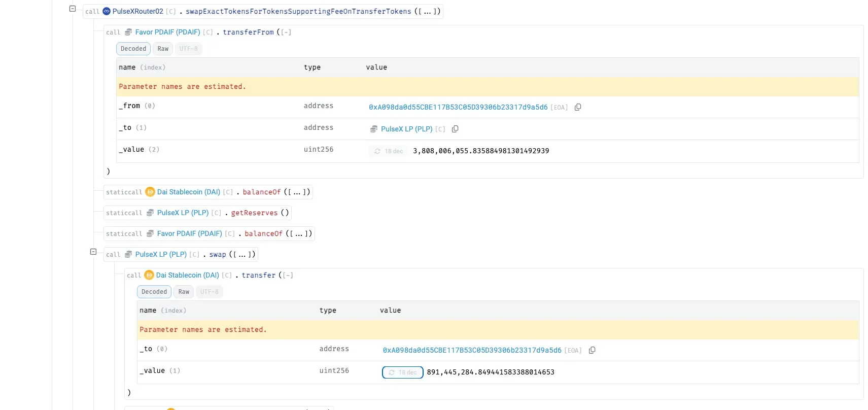Select Decoded tab under Dai transfer

click(154, 292)
